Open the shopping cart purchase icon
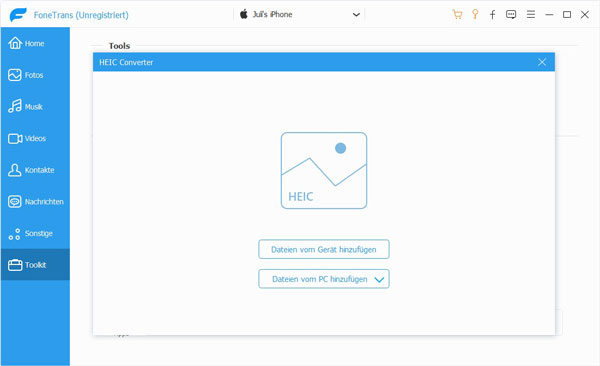The width and height of the screenshot is (600, 366). click(x=457, y=15)
